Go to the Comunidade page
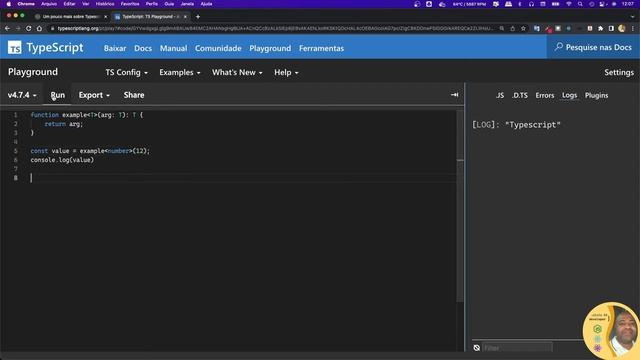Viewport: 640px width, 360px height. point(218,48)
